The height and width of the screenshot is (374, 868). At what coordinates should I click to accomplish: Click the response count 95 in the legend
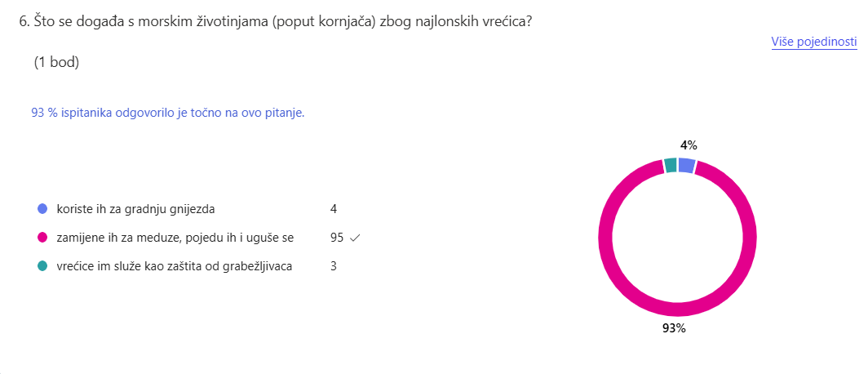336,238
